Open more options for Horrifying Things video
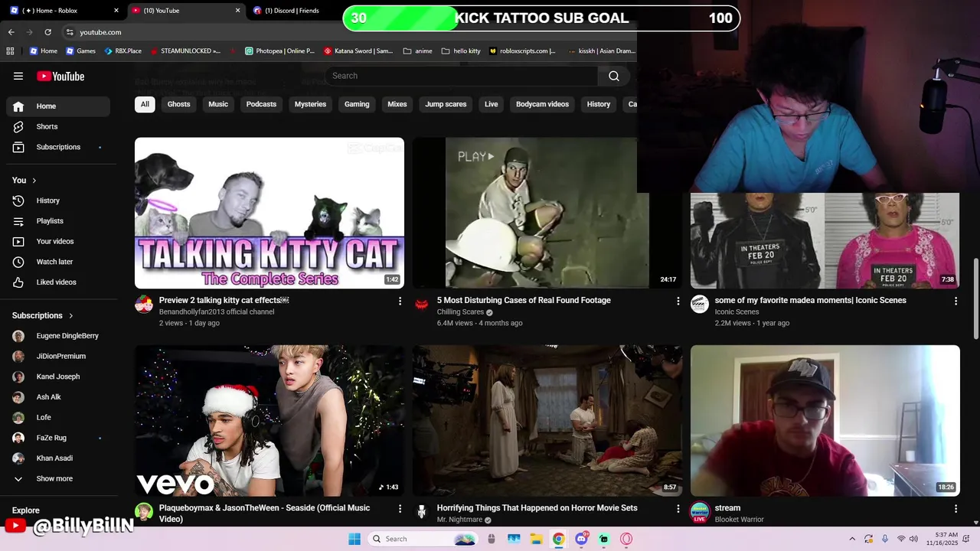980x551 pixels. 677,509
